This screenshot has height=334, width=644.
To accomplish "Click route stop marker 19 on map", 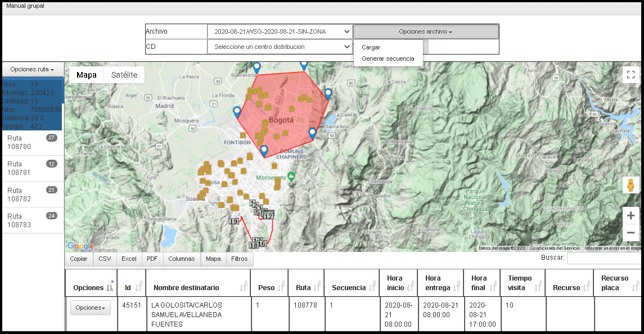I will (x=234, y=222).
